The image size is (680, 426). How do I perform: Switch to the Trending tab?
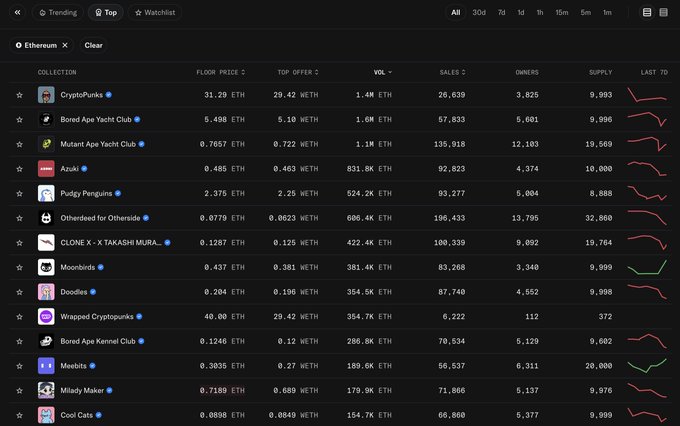point(58,13)
